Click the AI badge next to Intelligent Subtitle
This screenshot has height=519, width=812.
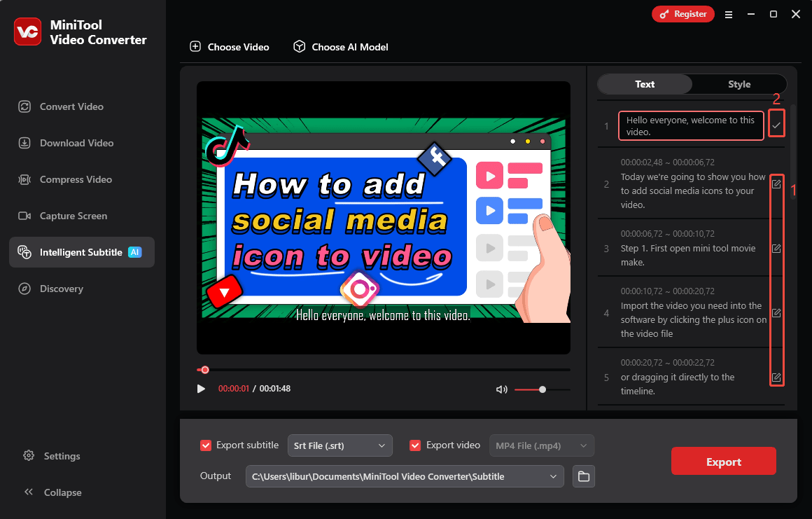click(x=134, y=252)
